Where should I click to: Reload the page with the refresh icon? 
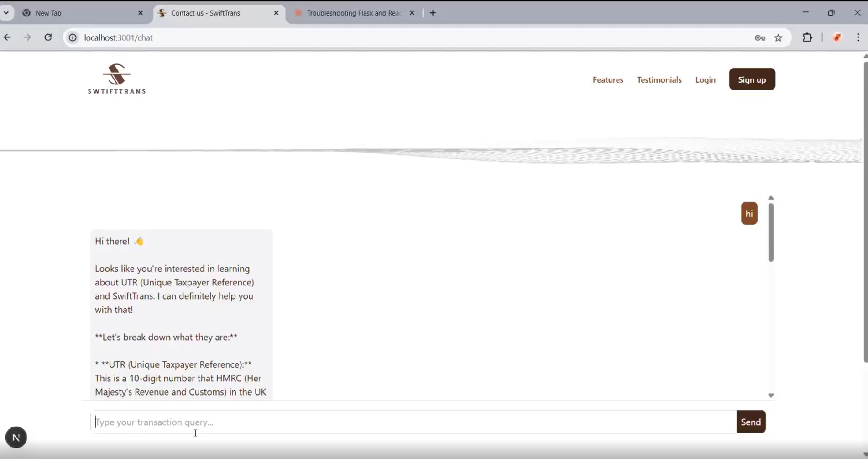(x=48, y=37)
